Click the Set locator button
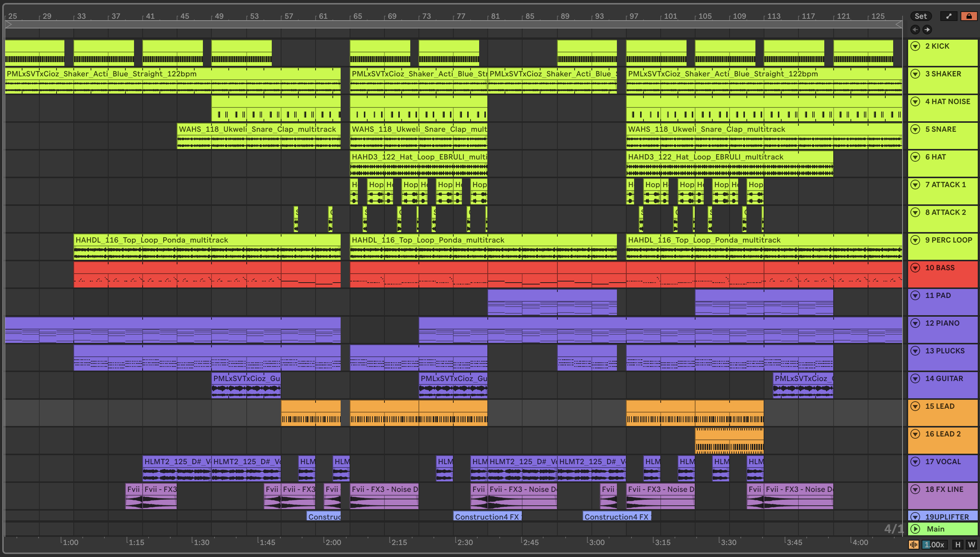This screenshot has height=557, width=980. pos(921,16)
